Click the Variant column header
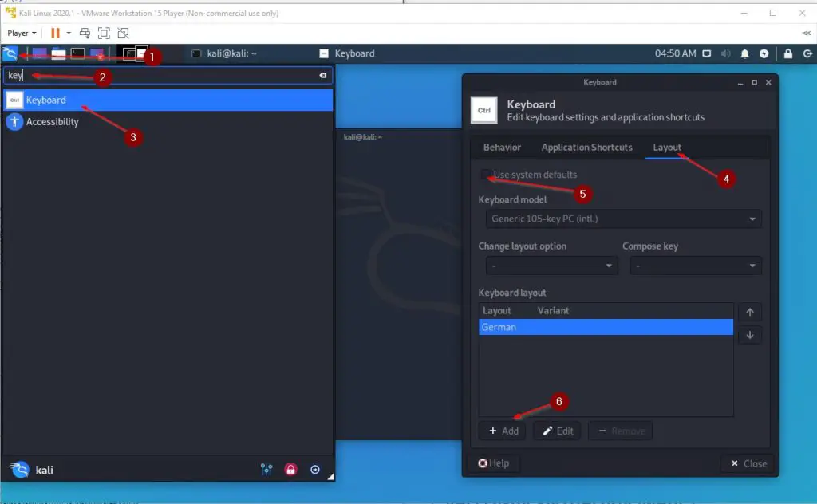The image size is (817, 504). tap(553, 311)
